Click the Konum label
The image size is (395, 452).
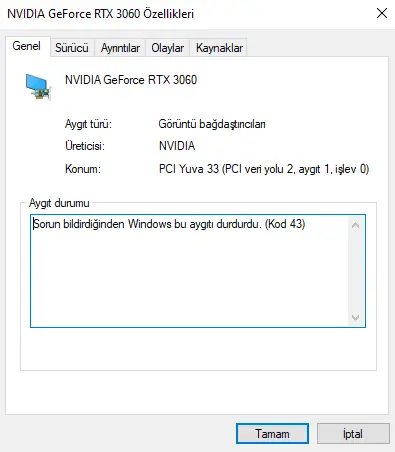pyautogui.click(x=83, y=169)
